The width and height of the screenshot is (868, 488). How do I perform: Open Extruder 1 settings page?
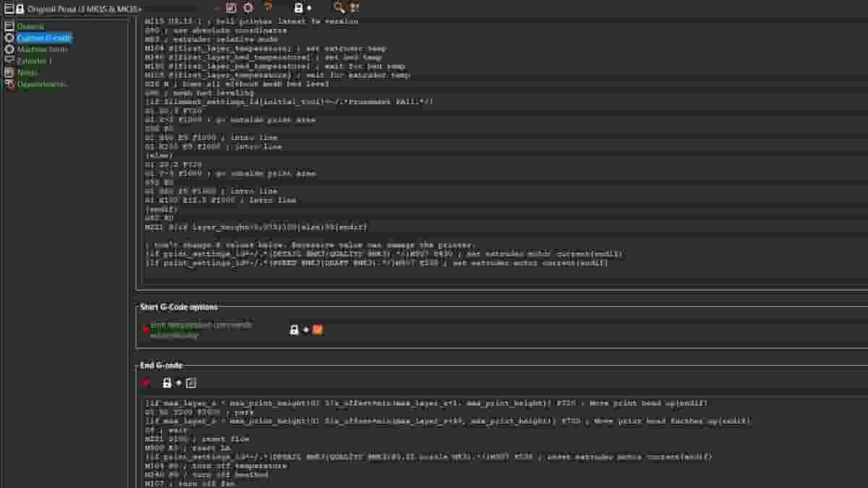tap(34, 61)
